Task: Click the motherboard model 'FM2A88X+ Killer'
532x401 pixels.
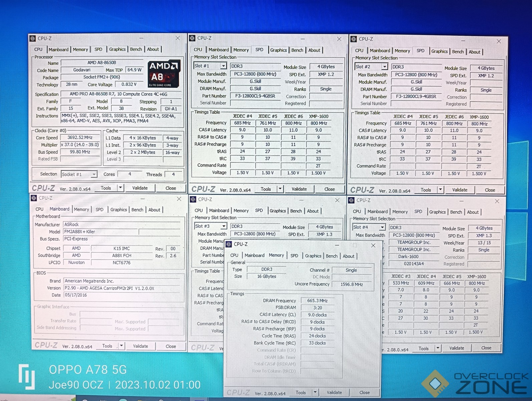Action: (x=100, y=232)
